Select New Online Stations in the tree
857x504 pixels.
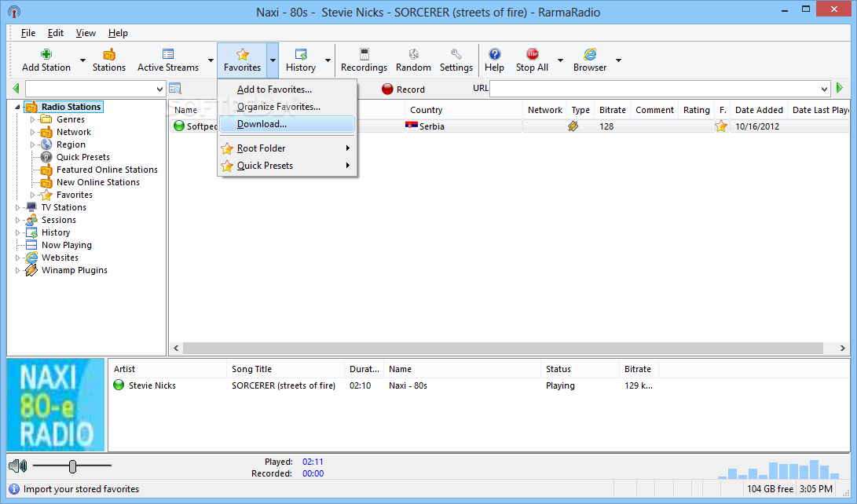click(x=98, y=182)
